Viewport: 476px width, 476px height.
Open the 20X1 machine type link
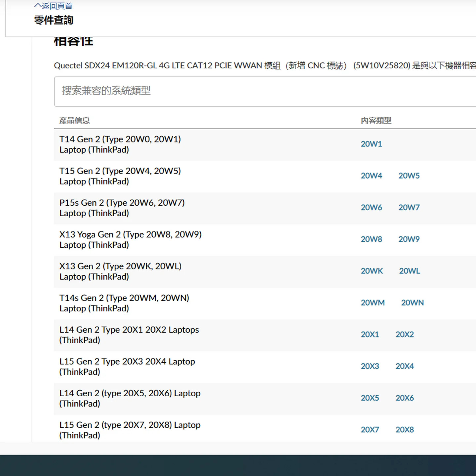click(370, 335)
